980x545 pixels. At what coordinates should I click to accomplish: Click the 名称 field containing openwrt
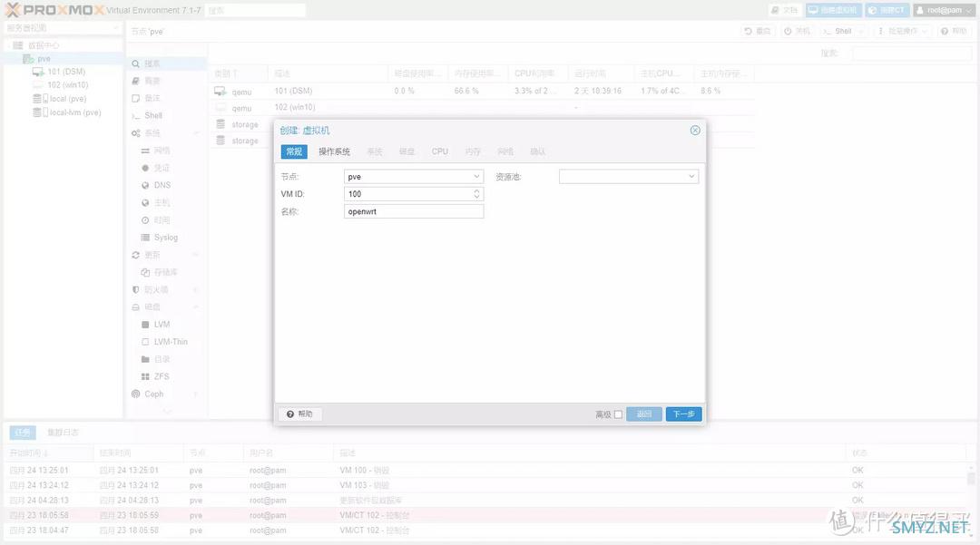414,211
